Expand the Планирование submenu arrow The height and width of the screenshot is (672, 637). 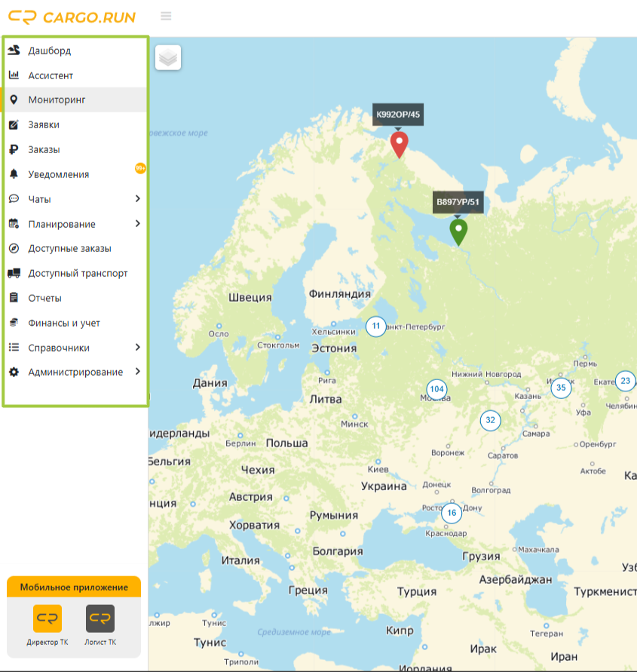[x=137, y=223]
